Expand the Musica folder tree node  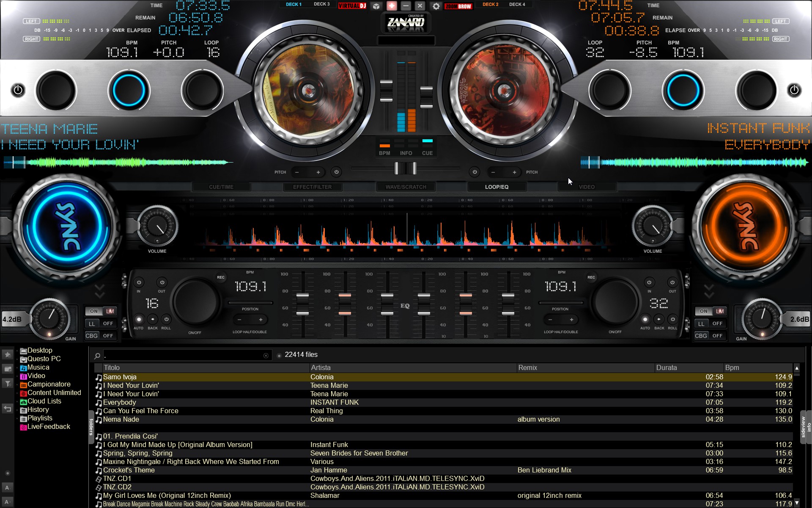[18, 368]
